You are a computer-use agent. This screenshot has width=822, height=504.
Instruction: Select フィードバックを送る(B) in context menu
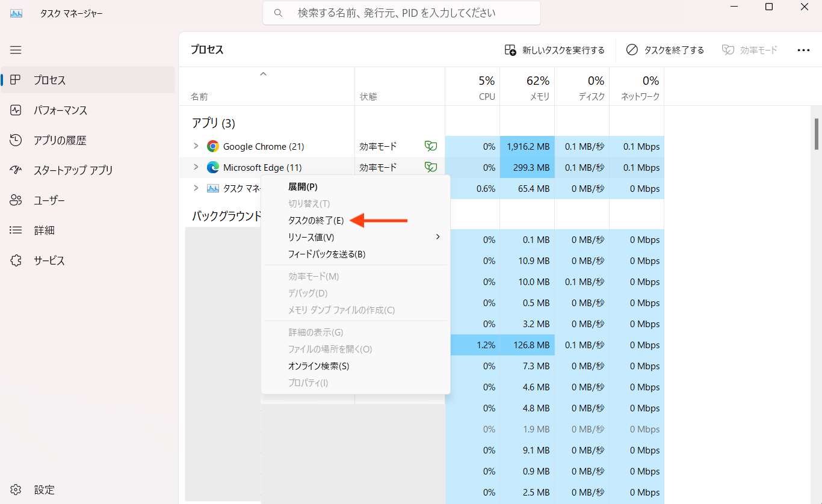click(356, 254)
